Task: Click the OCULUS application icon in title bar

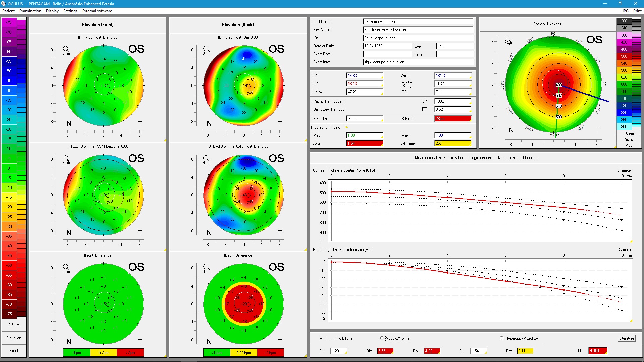Action: (3, 4)
